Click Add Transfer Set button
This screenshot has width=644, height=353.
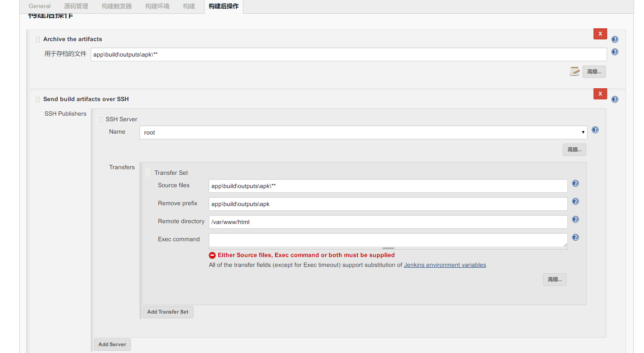[x=168, y=312]
